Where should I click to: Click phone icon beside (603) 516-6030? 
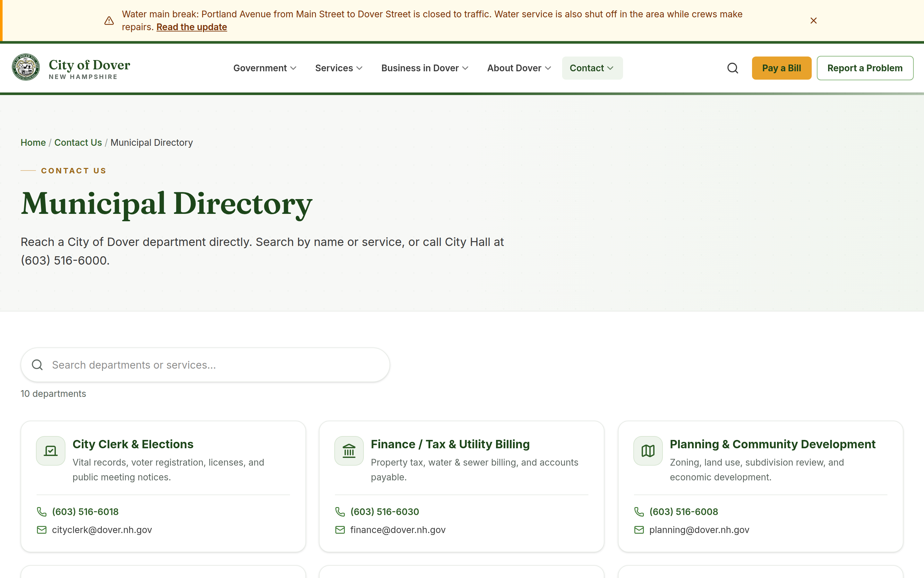tap(340, 512)
